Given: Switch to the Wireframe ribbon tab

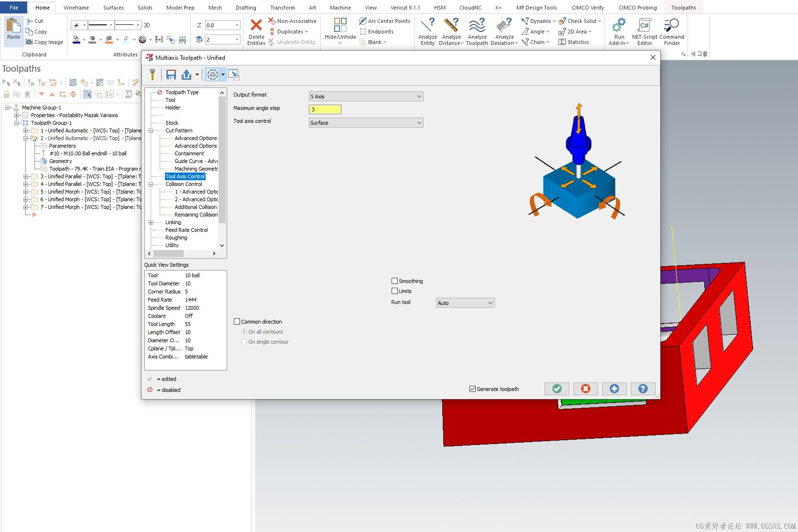Looking at the screenshot, I should pyautogui.click(x=76, y=8).
